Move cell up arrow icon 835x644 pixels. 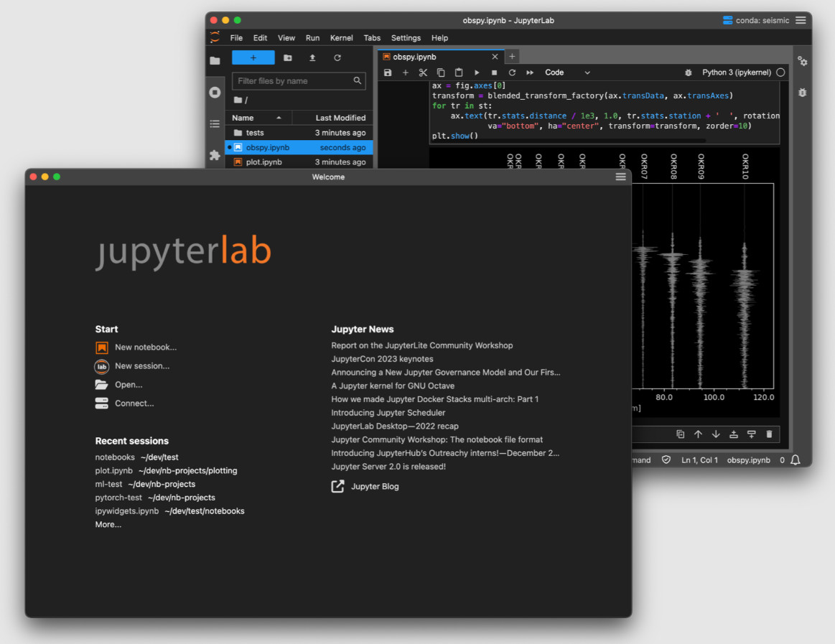click(698, 434)
